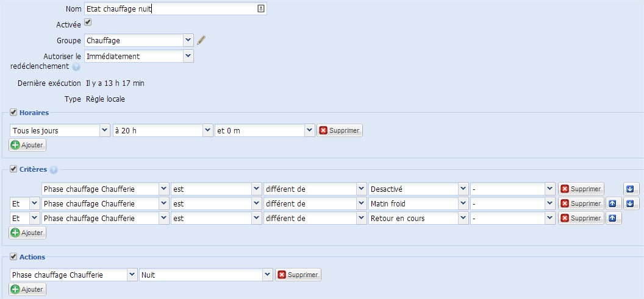Screen dimensions: 644x299
Task: Toggle the Actions section checkbox
Action: click(13, 257)
